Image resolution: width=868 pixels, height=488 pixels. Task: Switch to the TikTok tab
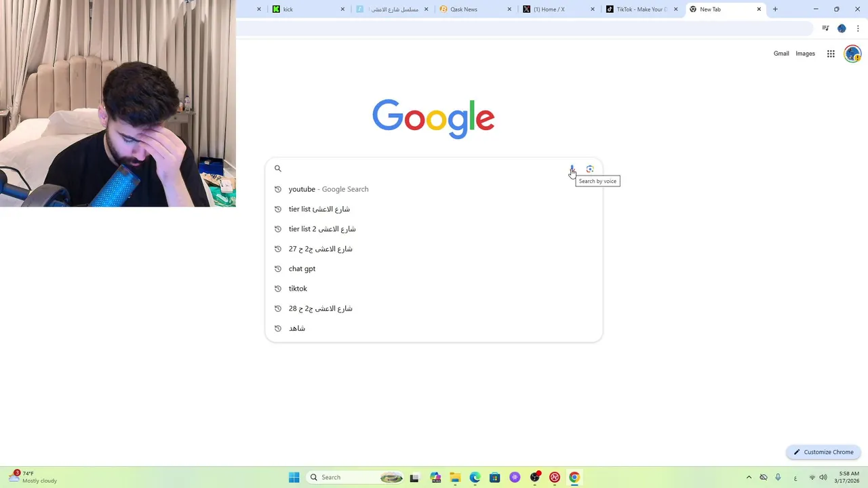tap(642, 9)
